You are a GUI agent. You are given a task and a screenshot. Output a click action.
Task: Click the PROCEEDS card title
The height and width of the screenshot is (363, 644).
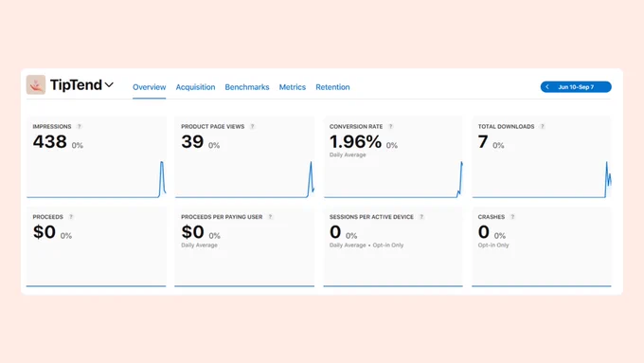tap(48, 217)
